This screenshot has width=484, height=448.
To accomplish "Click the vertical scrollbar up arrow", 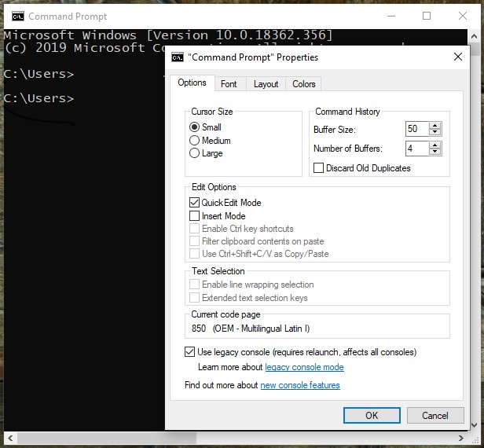I will click(x=474, y=36).
